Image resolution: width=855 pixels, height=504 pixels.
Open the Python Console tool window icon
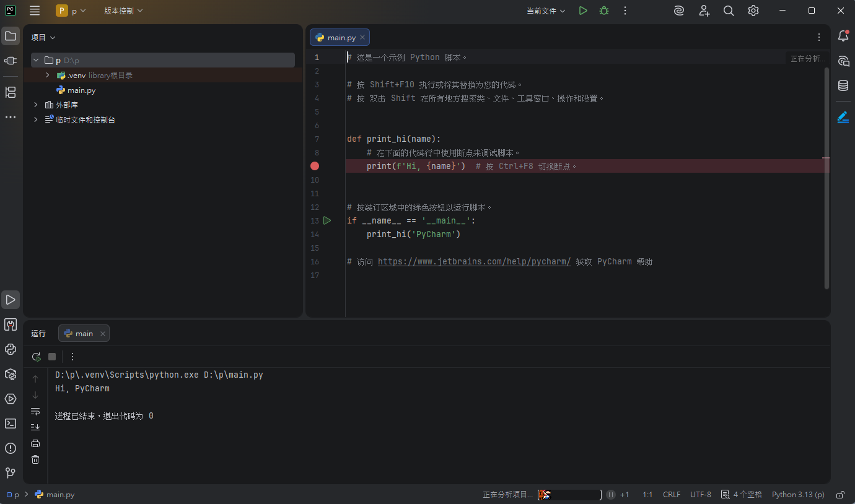(x=11, y=349)
